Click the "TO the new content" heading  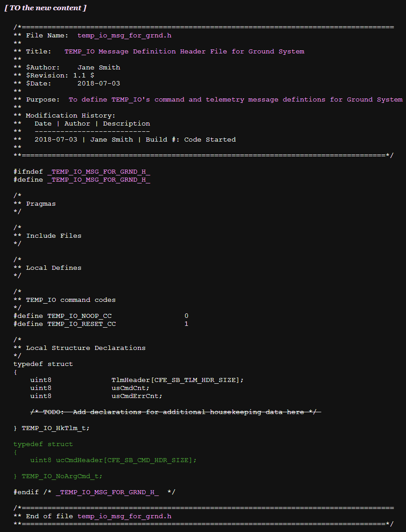coord(45,8)
